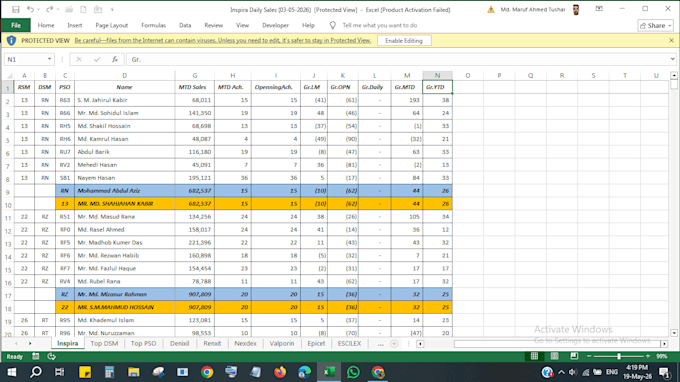680x382 pixels.
Task: Click the ellipsis for more sheet tabs
Action: click(380, 344)
